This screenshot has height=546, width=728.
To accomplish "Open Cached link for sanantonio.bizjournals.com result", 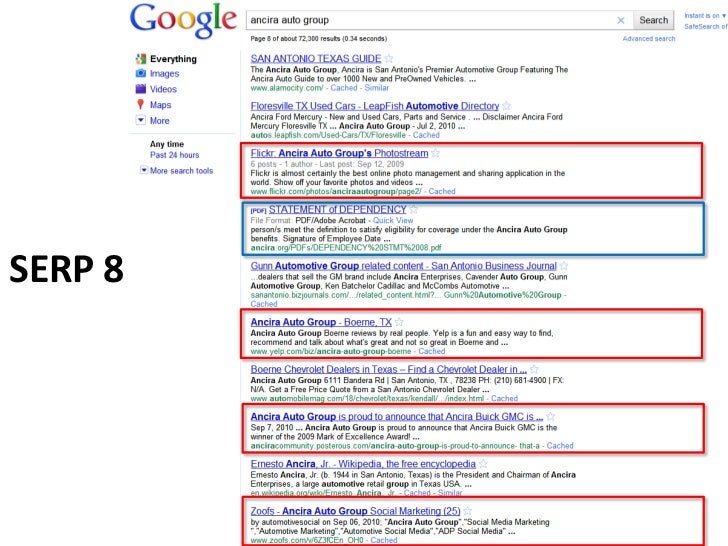I will coord(264,304).
